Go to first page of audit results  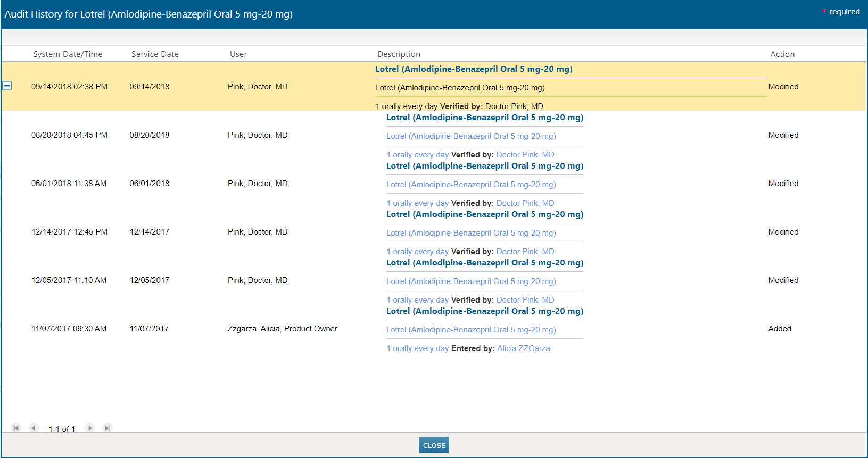16,428
